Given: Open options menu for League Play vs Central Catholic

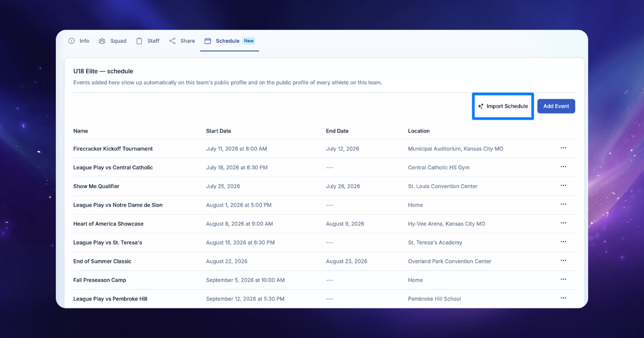Looking at the screenshot, I should click(x=563, y=167).
